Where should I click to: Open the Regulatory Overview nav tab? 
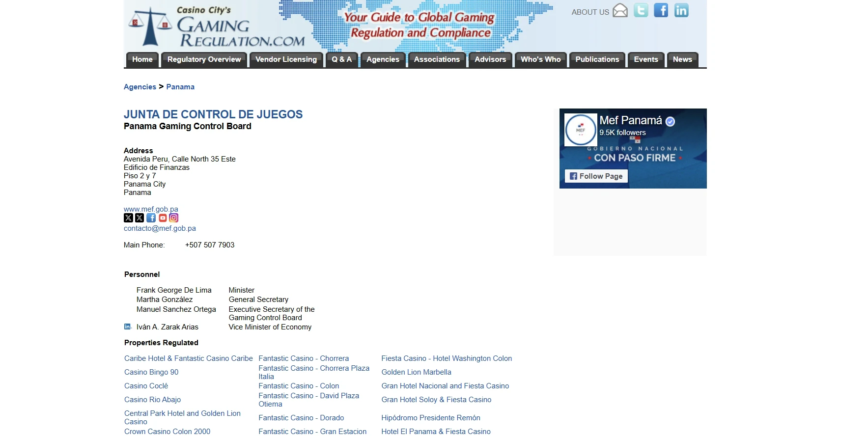click(x=204, y=59)
